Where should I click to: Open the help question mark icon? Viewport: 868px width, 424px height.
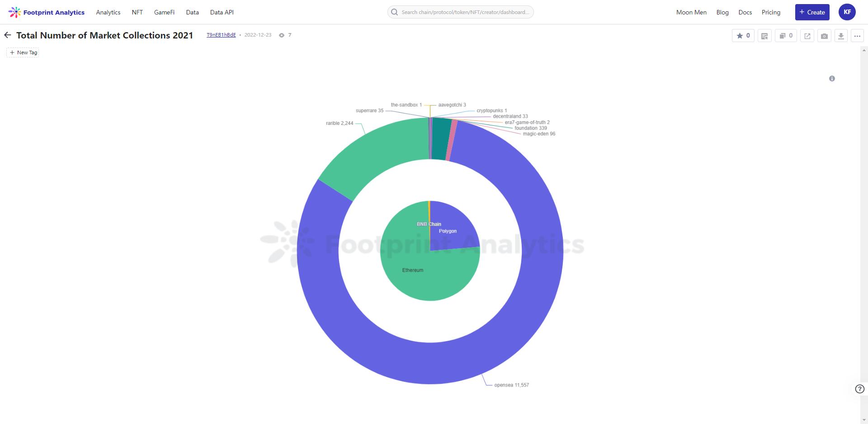click(859, 389)
